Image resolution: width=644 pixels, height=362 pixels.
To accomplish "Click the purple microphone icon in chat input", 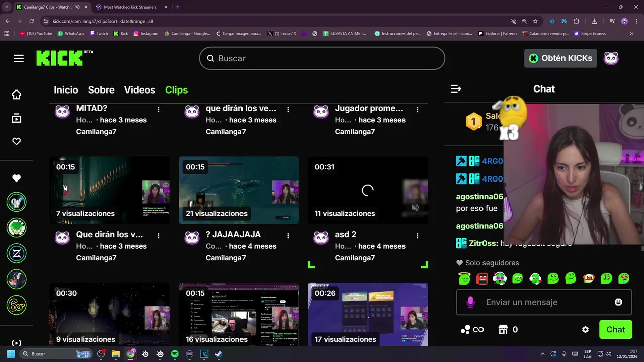I will [470, 302].
